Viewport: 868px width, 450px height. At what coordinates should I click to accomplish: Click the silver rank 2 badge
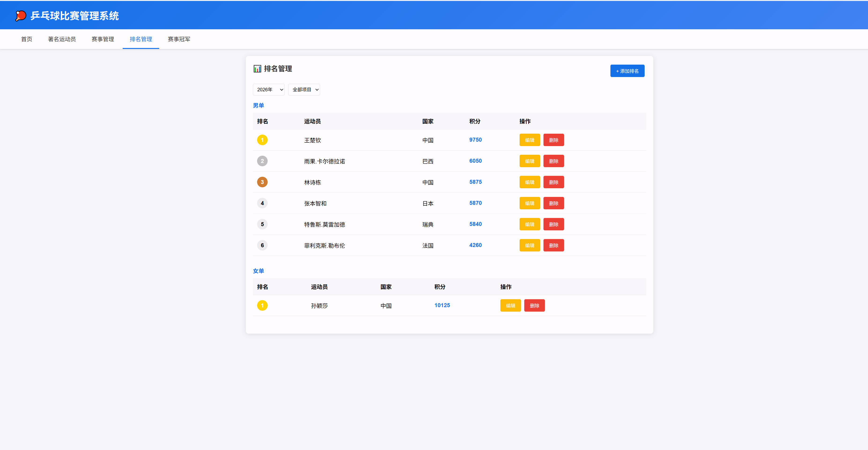tap(262, 161)
